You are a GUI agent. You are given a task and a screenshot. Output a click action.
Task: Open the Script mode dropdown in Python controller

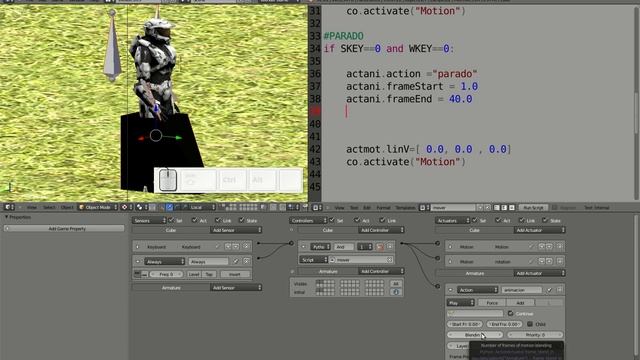click(314, 260)
